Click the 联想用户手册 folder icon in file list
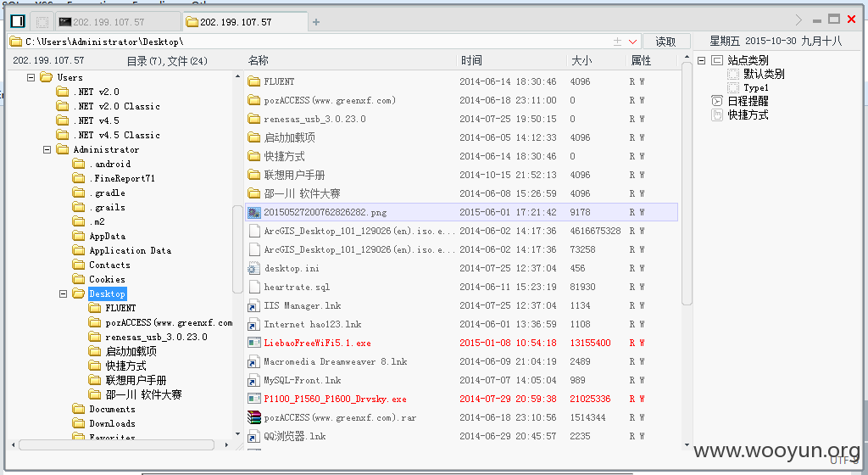 click(254, 175)
